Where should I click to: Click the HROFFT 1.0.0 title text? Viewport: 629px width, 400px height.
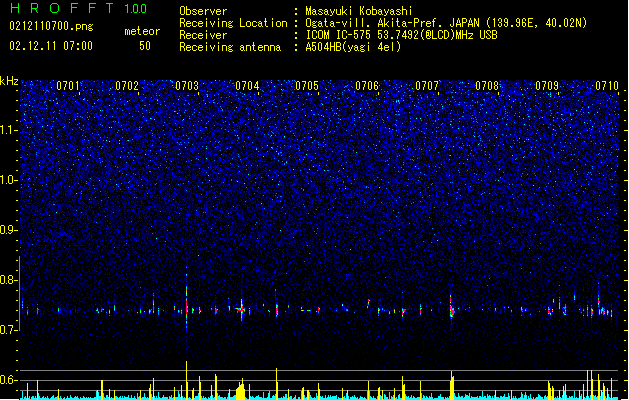pos(79,8)
